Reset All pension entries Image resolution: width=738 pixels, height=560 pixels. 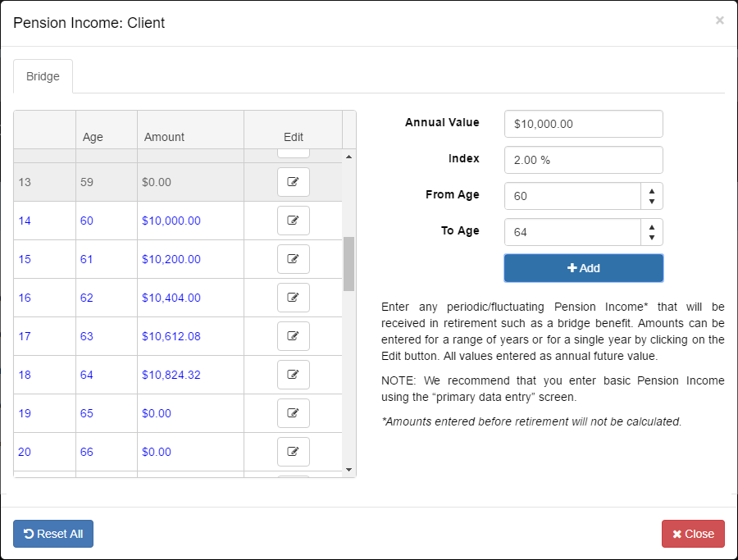click(53, 534)
